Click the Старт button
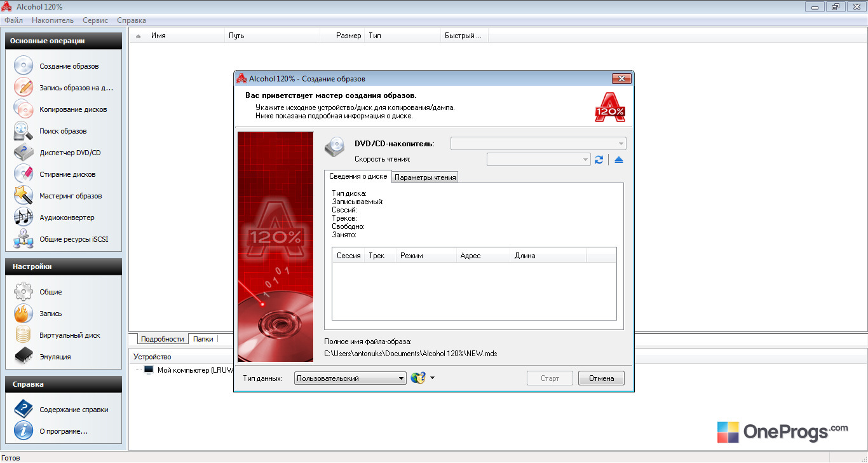The image size is (868, 463). point(550,378)
